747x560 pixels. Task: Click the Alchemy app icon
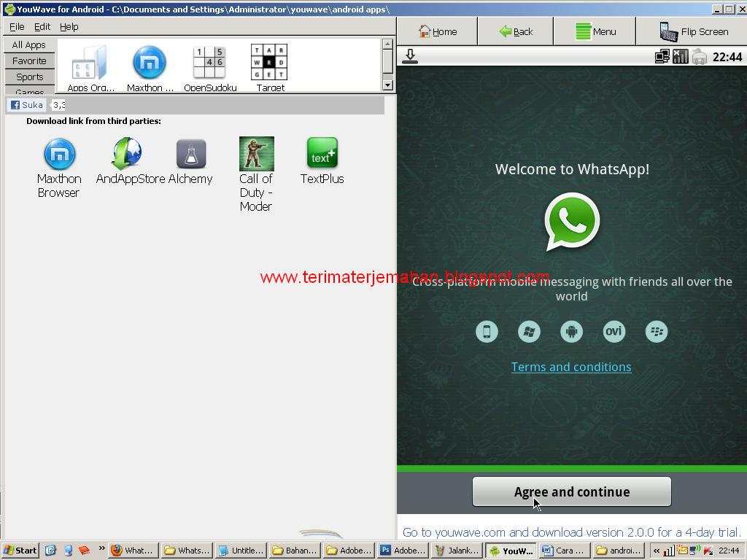(x=191, y=154)
